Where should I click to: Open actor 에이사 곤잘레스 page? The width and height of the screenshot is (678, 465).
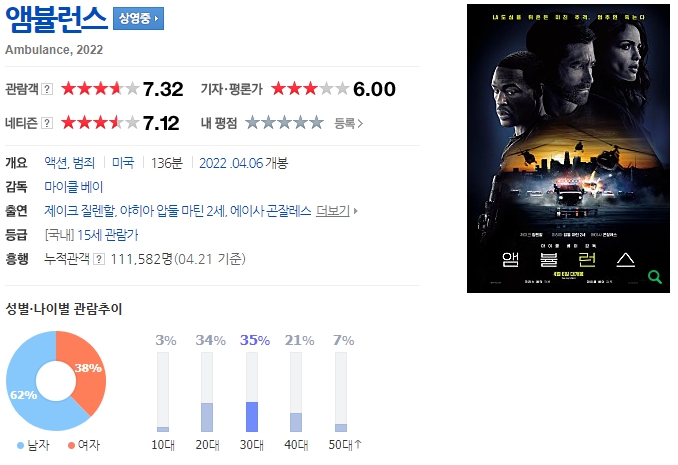tap(271, 211)
